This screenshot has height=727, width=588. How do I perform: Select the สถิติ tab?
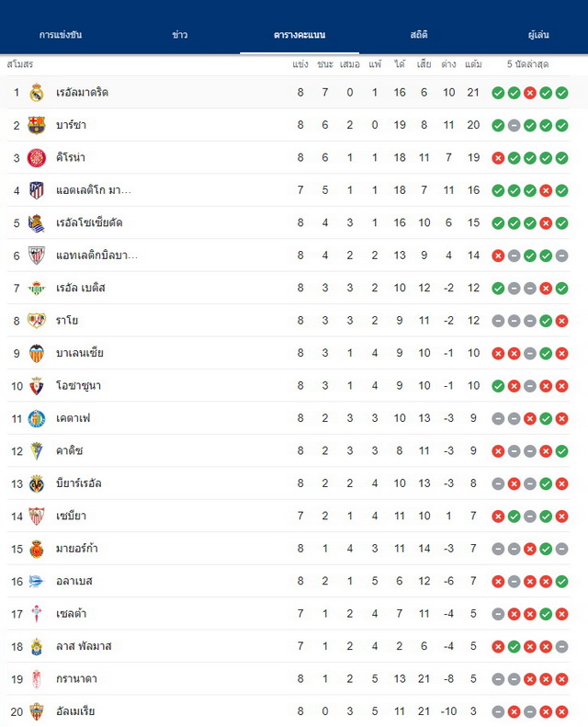[419, 35]
